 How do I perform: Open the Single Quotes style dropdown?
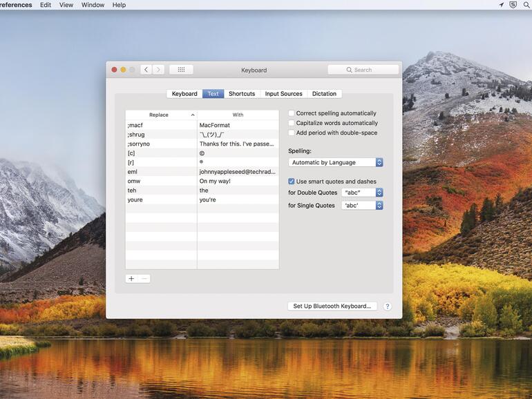tap(362, 206)
